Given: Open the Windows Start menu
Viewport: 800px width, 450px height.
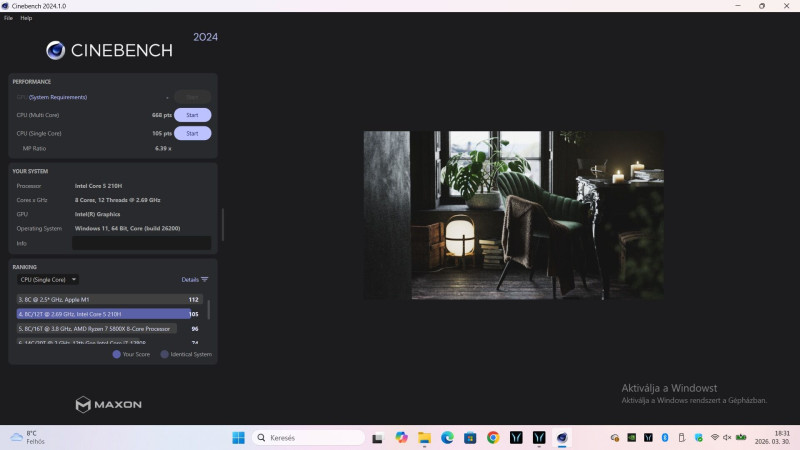Looking at the screenshot, I should 238,438.
